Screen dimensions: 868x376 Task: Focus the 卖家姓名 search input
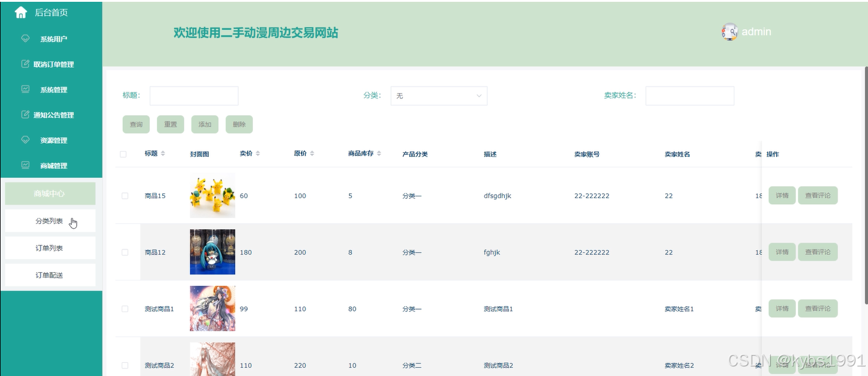click(690, 95)
